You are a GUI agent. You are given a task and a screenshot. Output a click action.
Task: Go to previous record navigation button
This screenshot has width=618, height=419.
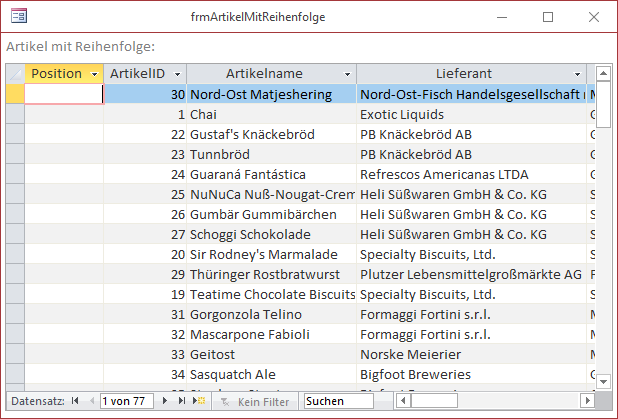pyautogui.click(x=92, y=401)
